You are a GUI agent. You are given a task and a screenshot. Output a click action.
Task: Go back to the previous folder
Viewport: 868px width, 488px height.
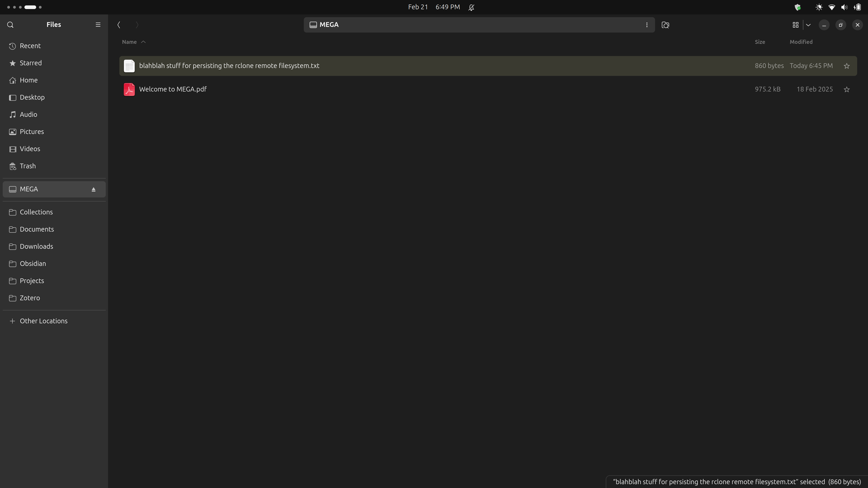click(119, 25)
